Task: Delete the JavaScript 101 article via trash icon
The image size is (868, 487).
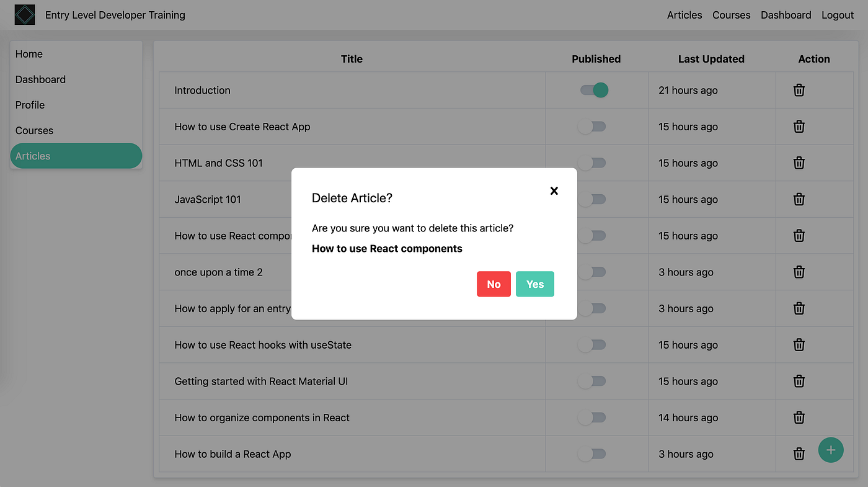Action: coord(798,199)
